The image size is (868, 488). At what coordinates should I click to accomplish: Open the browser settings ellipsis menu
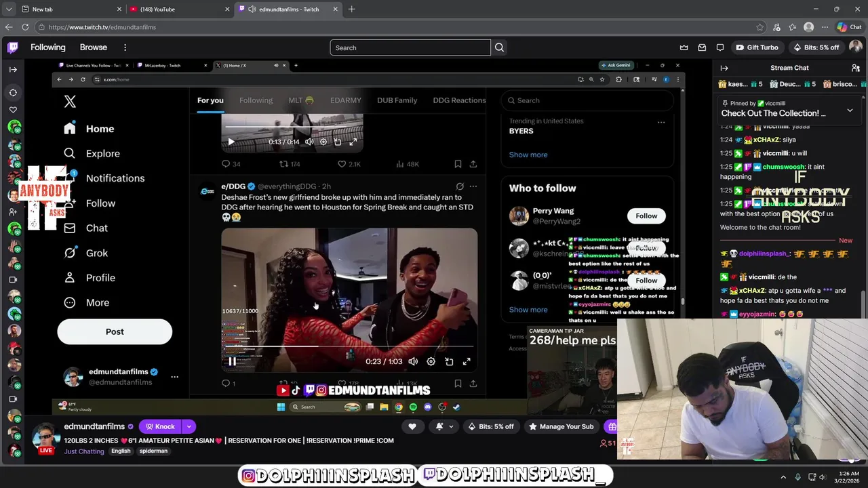pos(825,27)
